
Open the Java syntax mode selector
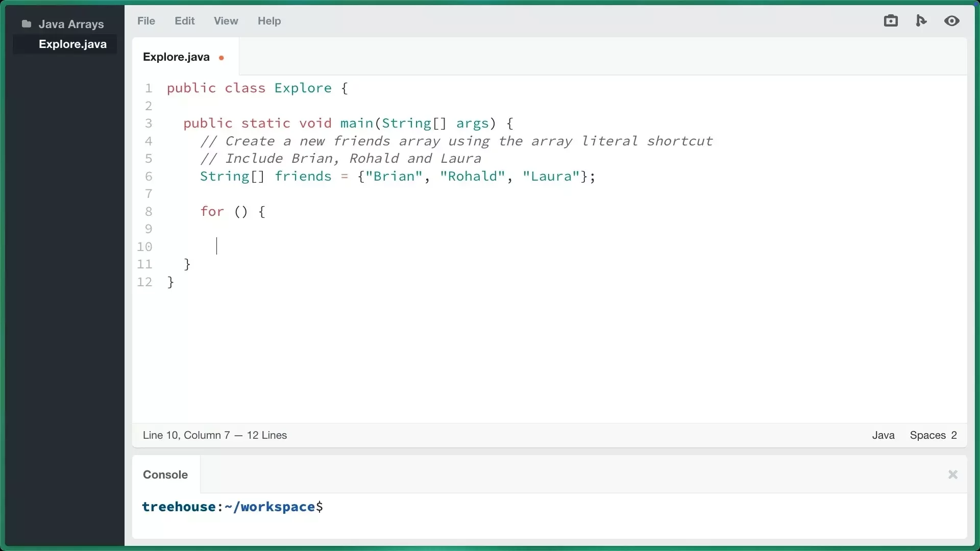point(883,435)
